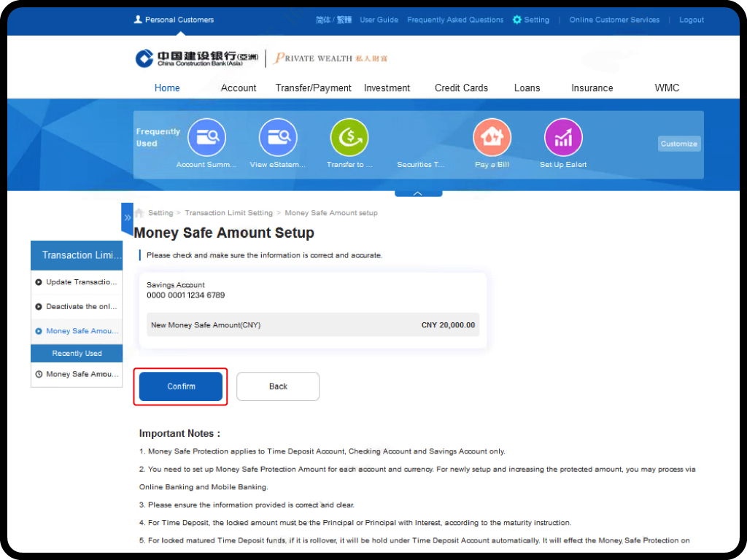The width and height of the screenshot is (747, 560).
Task: Click the Logout link
Action: [x=692, y=20]
